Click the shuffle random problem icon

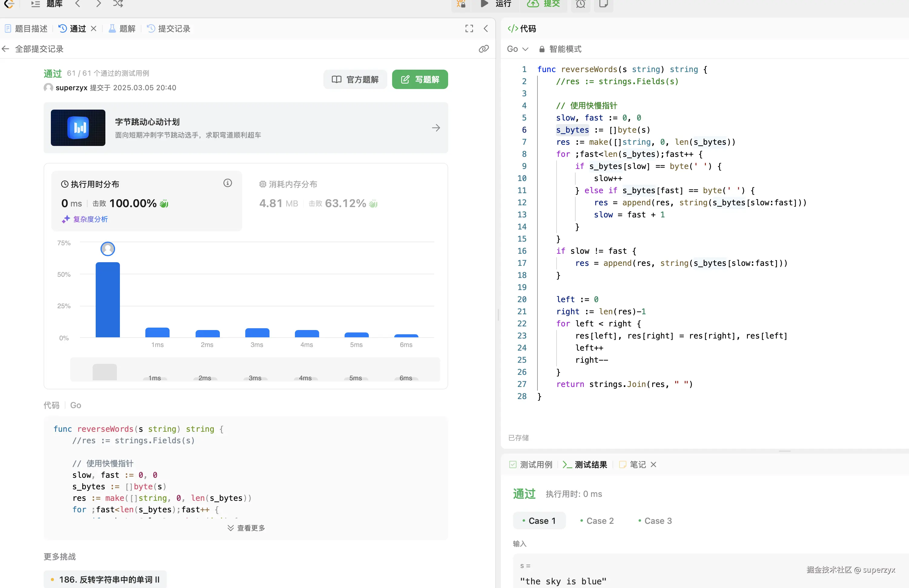point(118,4)
